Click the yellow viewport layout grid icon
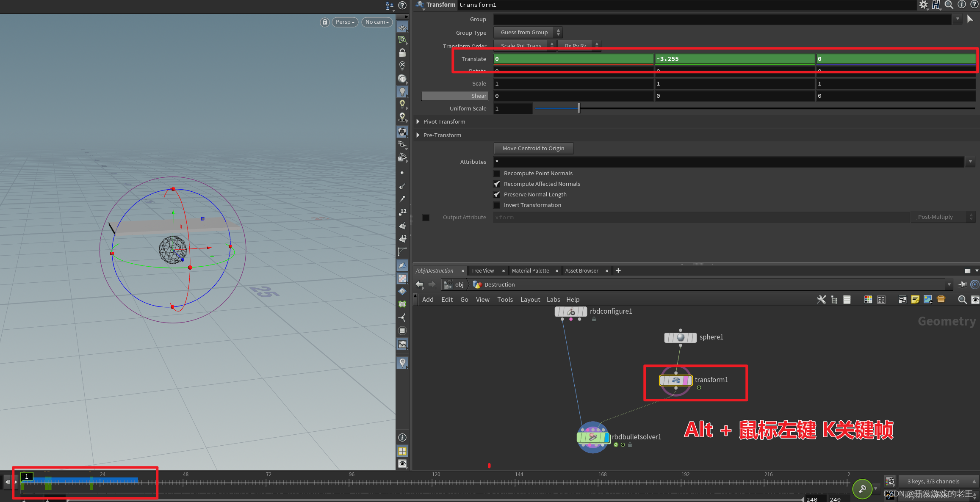 [402, 451]
